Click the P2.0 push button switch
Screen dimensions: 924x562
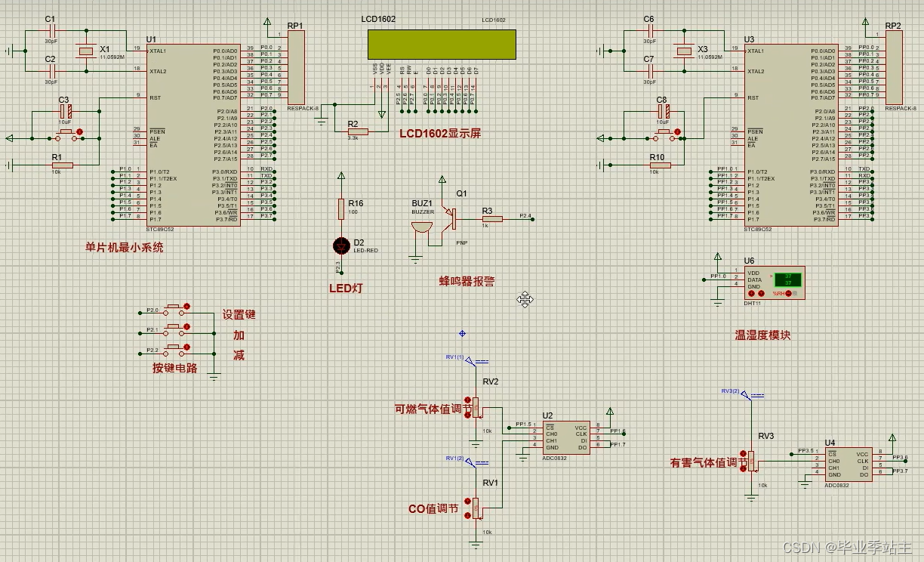coord(173,308)
